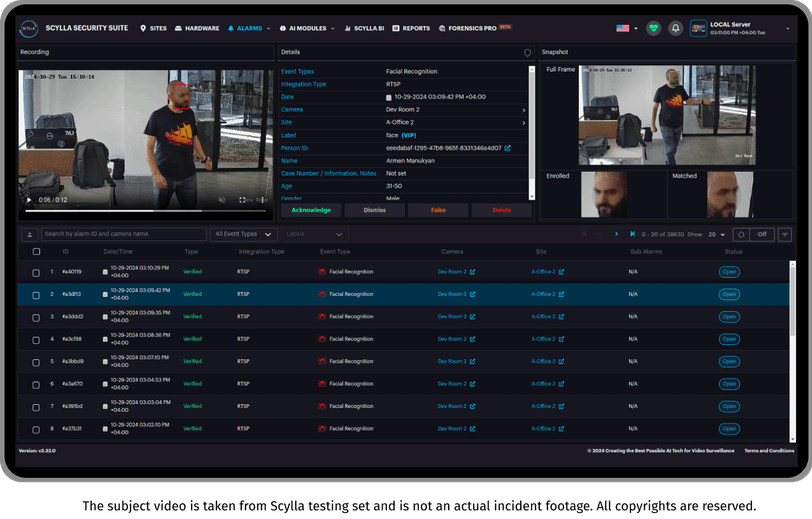Viewport: 812px width, 519px height.
Task: Open the language flag selector
Action: coord(626,28)
